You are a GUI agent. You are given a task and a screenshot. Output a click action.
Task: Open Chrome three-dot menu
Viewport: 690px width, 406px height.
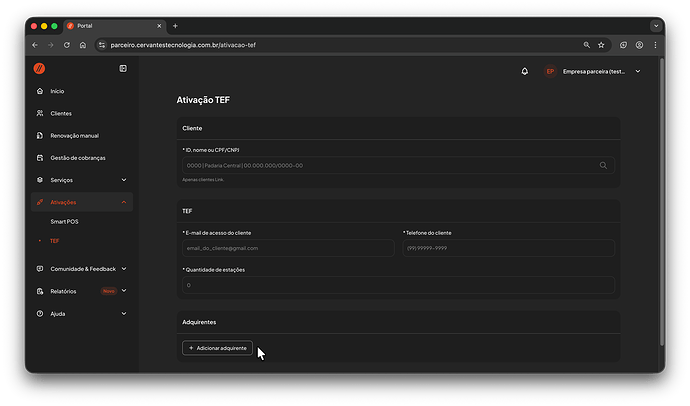click(x=655, y=45)
